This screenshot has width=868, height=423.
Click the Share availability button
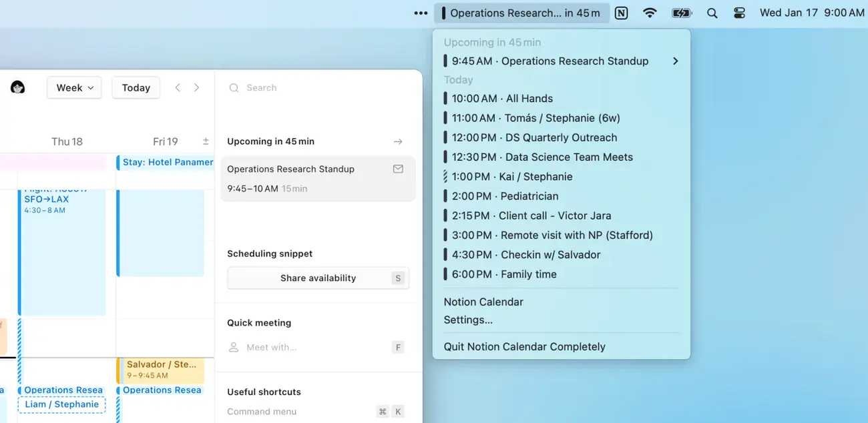[x=318, y=278]
